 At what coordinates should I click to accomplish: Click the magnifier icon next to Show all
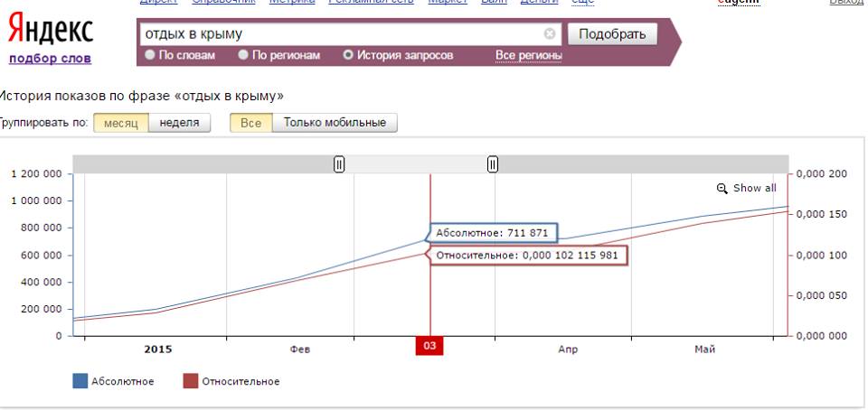tap(722, 189)
